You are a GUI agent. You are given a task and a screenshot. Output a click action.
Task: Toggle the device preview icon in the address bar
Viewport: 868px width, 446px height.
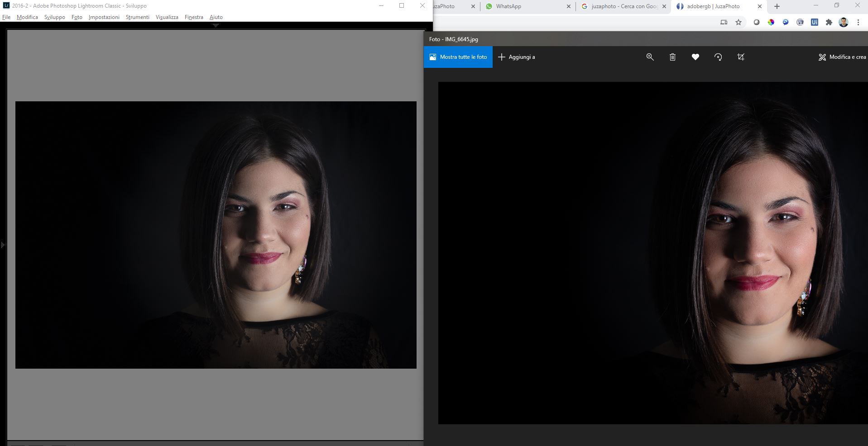724,22
